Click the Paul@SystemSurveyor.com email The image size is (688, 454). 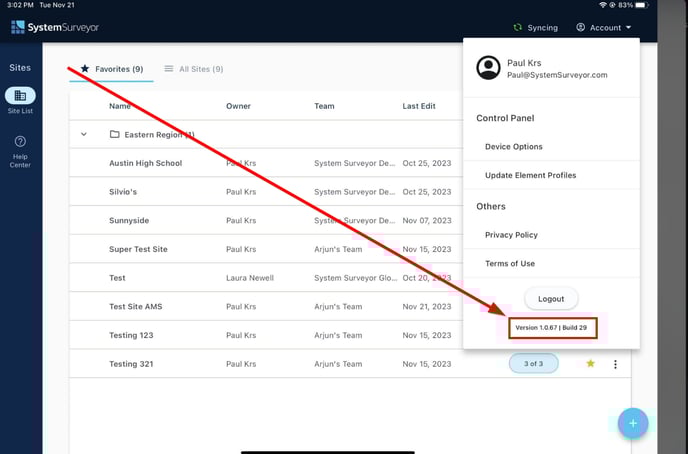(557, 75)
